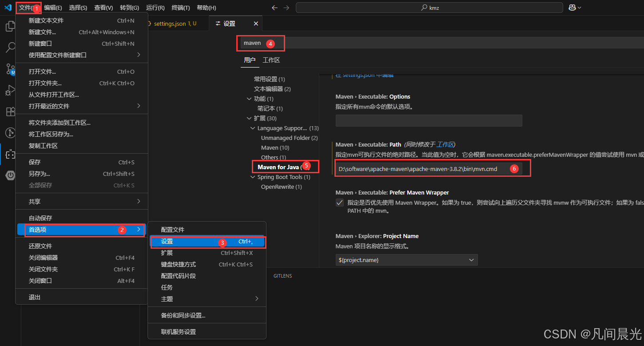Collapse the Language Suppor... tree node

[x=253, y=128]
